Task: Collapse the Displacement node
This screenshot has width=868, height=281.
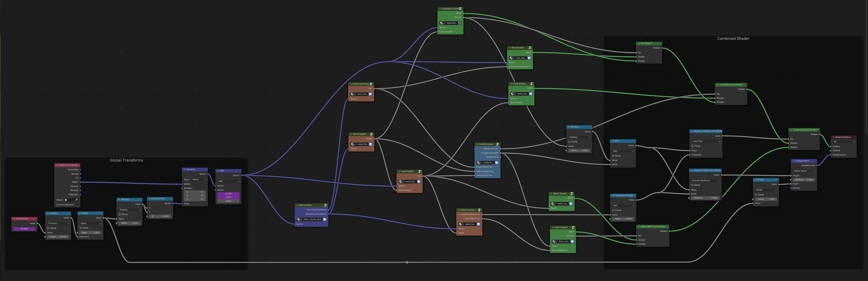Action: pos(794,161)
